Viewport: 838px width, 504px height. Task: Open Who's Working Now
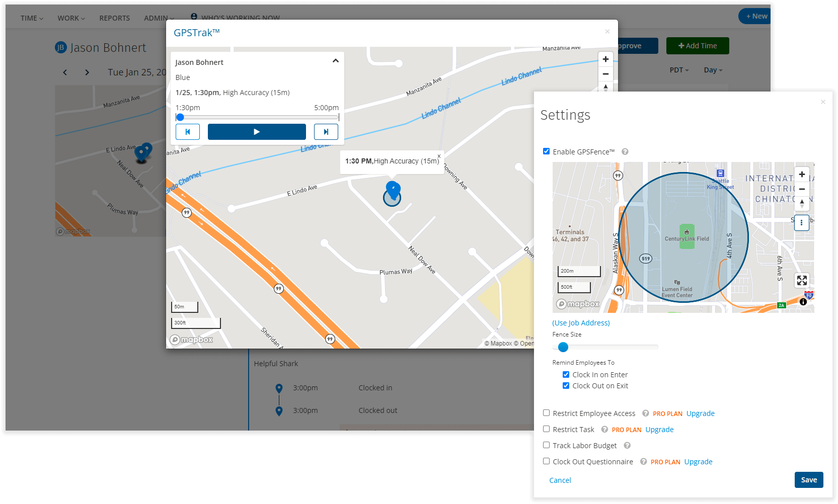coord(235,18)
